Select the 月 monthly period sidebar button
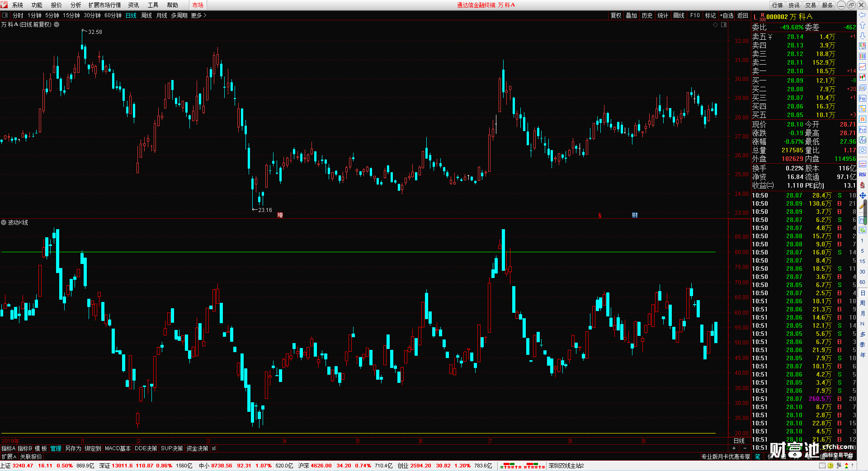Screen dimensions: 868x471 tap(862, 313)
